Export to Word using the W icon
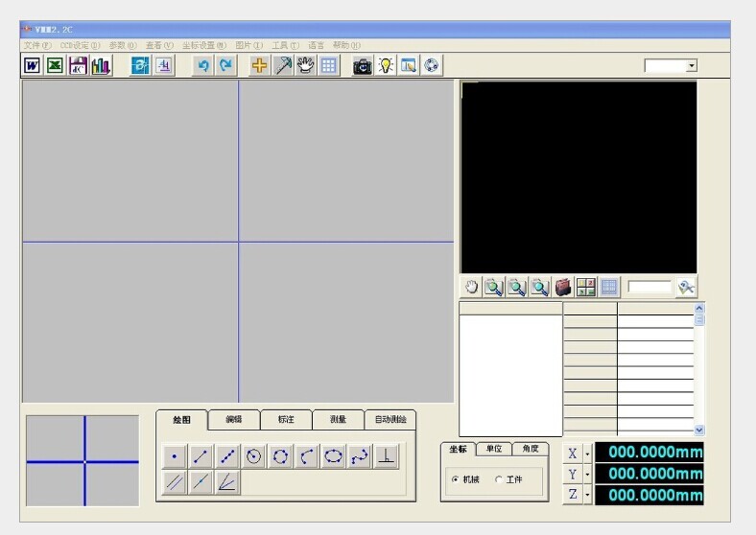Viewport: 756px width, 535px height. point(33,65)
